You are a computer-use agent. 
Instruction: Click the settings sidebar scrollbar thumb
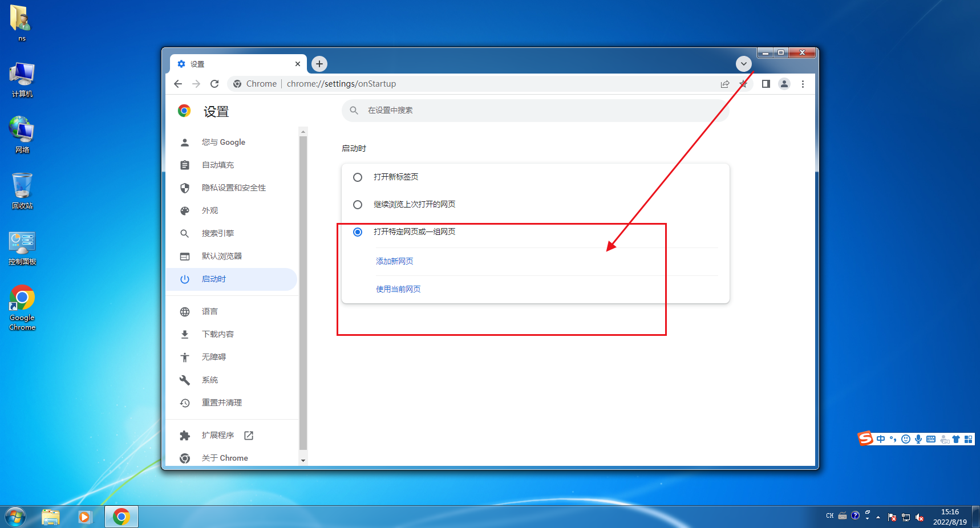click(303, 293)
